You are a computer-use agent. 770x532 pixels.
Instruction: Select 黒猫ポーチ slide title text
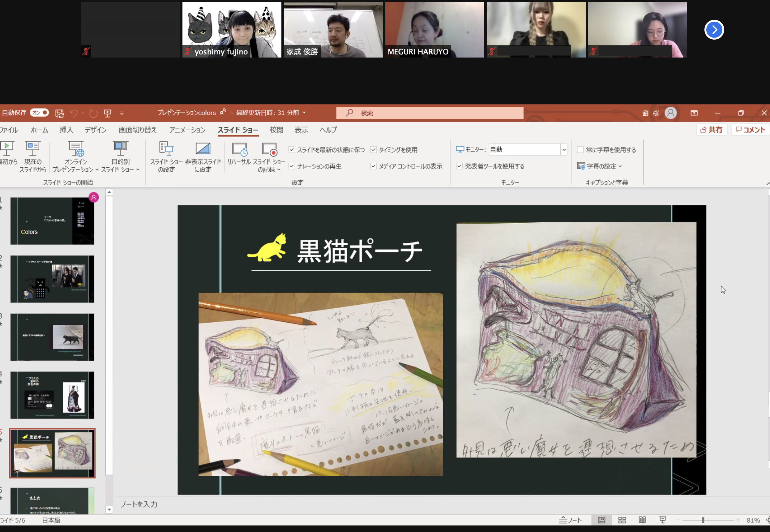[x=360, y=251]
